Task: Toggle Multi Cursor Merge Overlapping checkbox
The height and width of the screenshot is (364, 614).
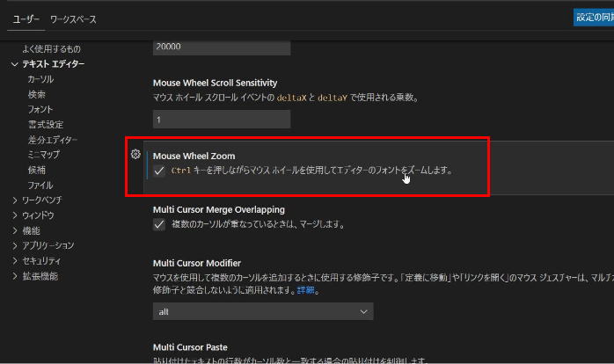Action: click(159, 224)
